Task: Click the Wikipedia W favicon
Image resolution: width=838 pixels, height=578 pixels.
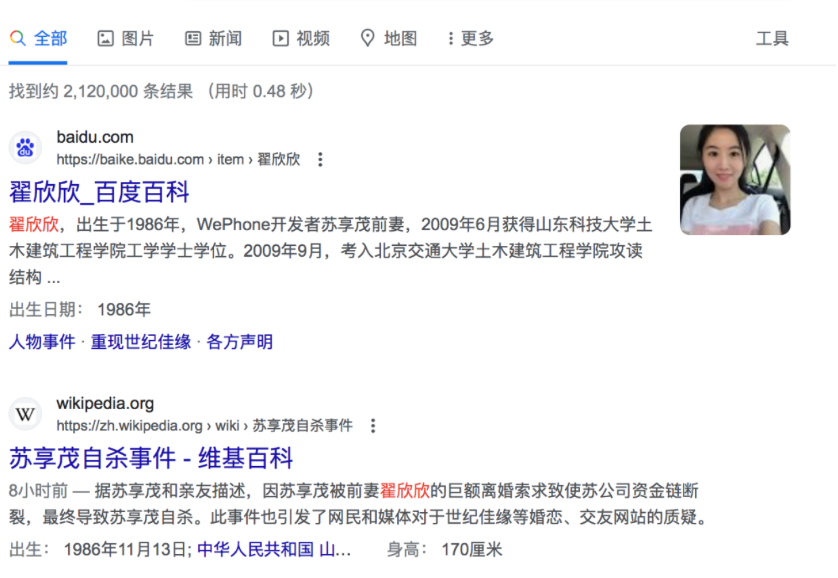Action: click(x=25, y=414)
